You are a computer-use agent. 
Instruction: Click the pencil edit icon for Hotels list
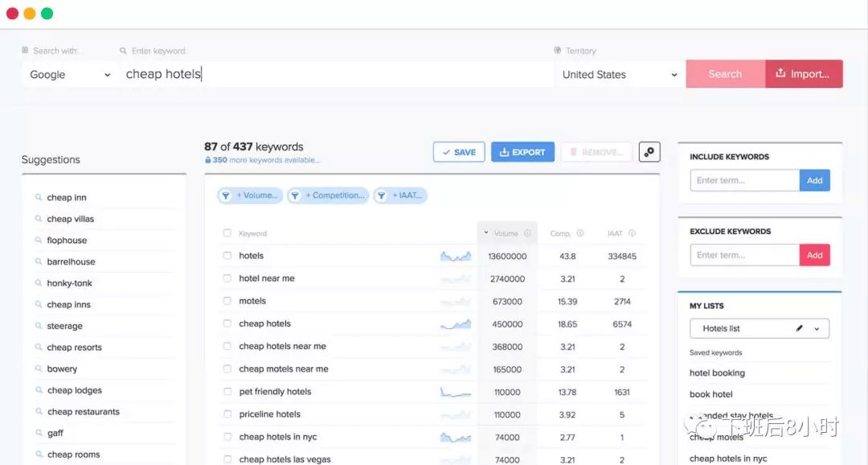(799, 328)
